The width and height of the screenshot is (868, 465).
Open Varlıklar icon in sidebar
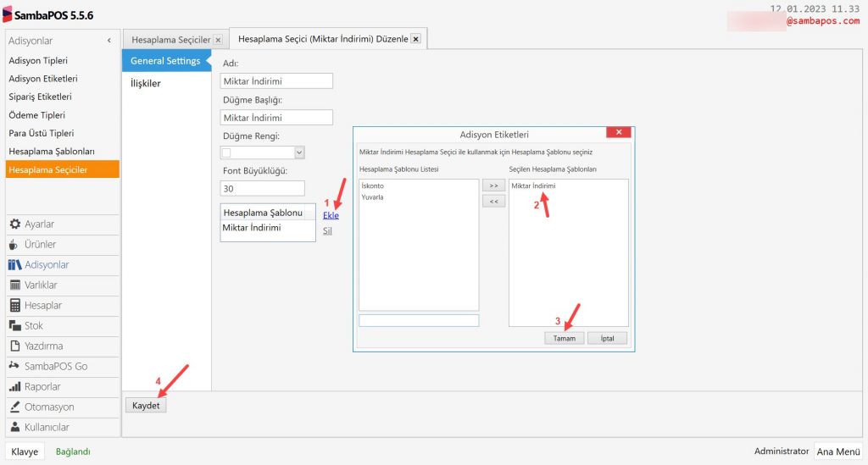15,285
